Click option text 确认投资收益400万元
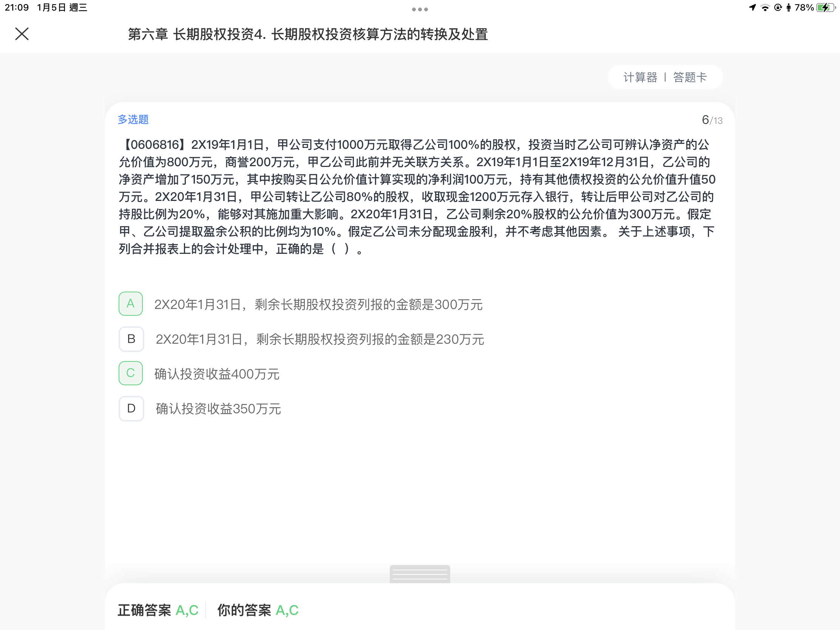 [217, 374]
